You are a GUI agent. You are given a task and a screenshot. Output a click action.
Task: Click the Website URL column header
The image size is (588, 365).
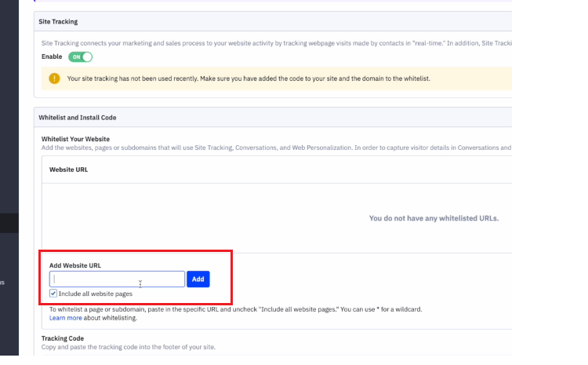pyautogui.click(x=69, y=170)
